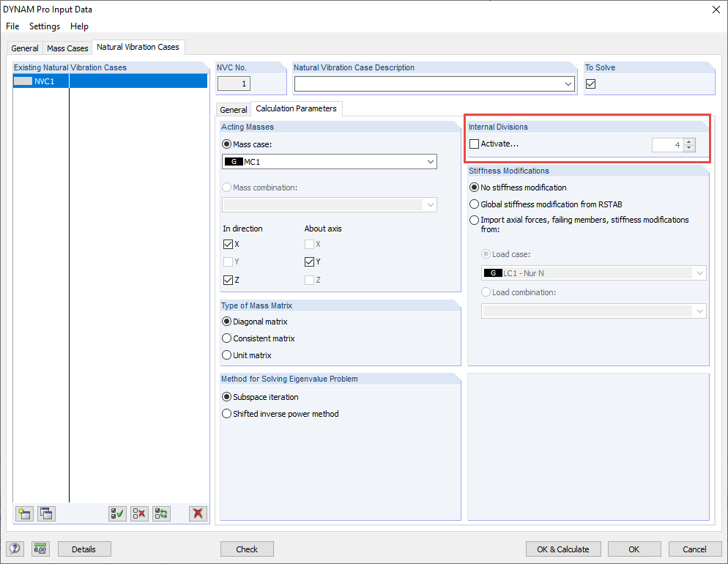Image resolution: width=728 pixels, height=564 pixels.
Task: Deselect all cases to solve icon
Action: [x=139, y=513]
